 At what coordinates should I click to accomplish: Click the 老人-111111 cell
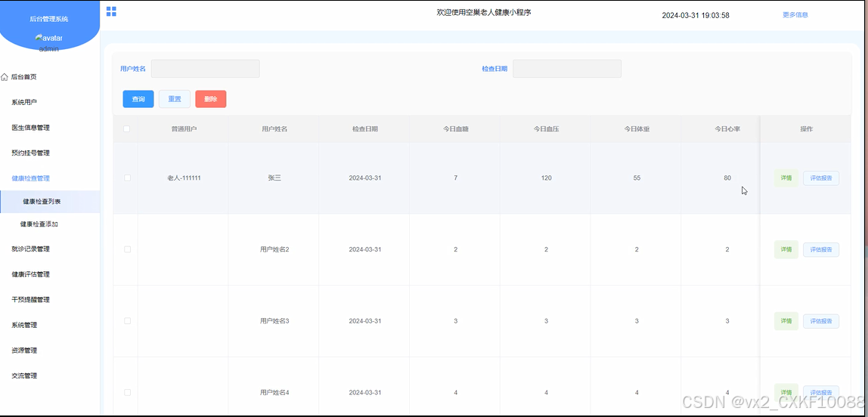coord(184,178)
